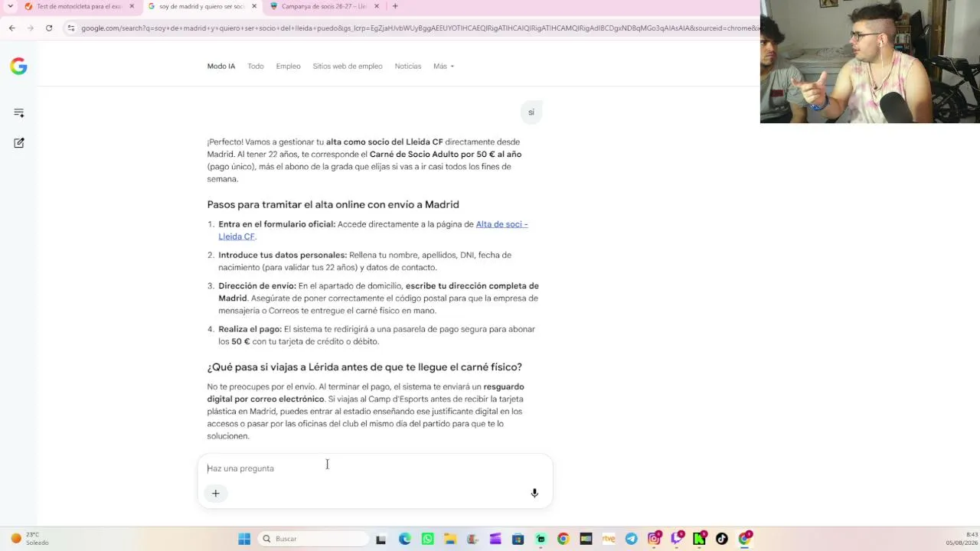Click the user message bubble 'sí'
This screenshot has height=551, width=980.
click(x=531, y=112)
